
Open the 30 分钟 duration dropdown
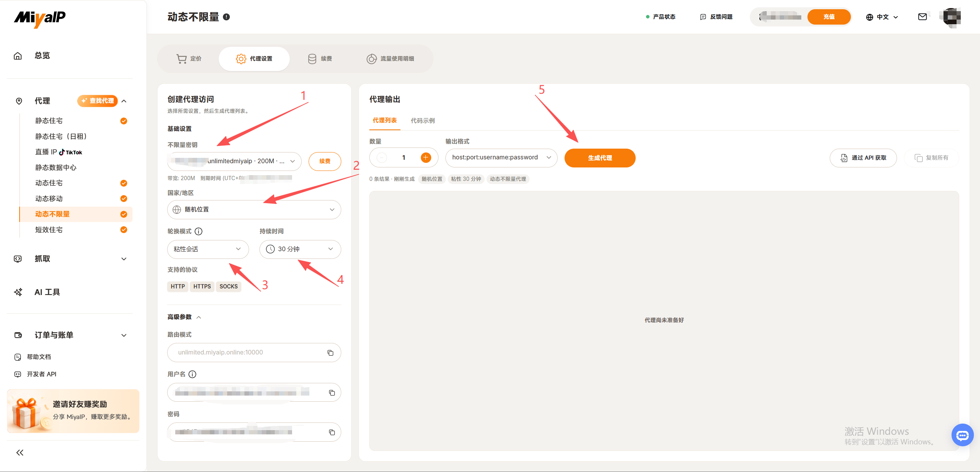300,249
